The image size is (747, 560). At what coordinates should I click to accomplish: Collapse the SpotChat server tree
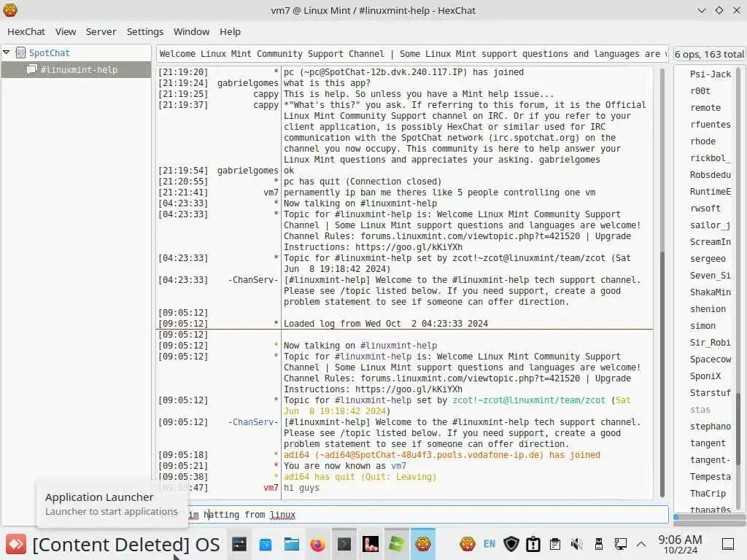[x=7, y=52]
